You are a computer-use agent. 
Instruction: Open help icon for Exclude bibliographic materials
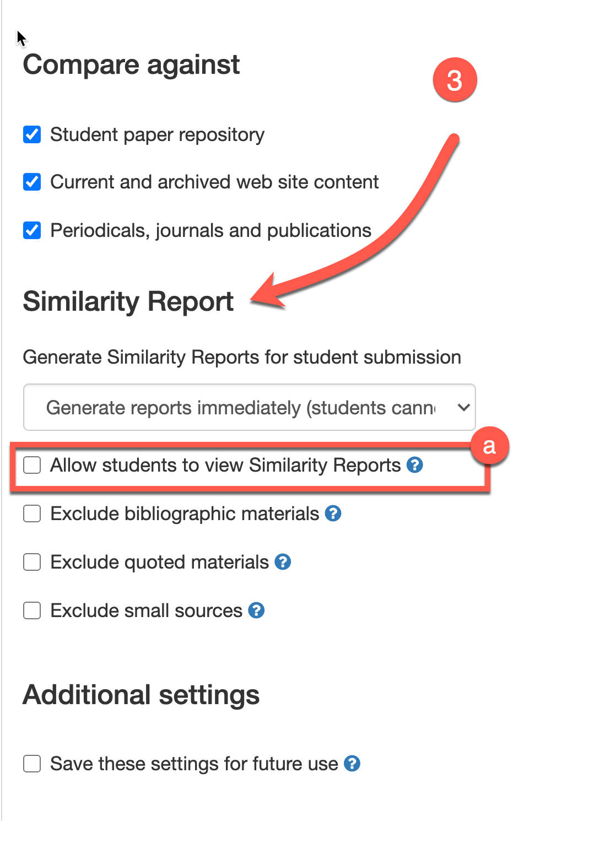[333, 514]
